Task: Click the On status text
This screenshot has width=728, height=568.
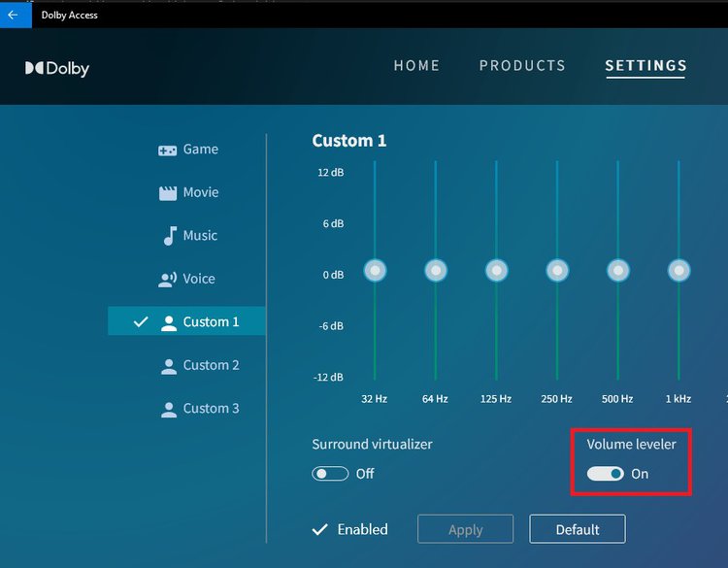Action: [640, 474]
